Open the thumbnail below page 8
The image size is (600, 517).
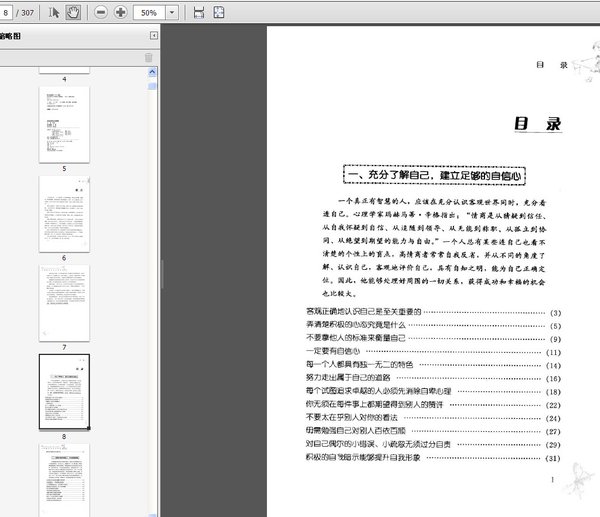(x=64, y=480)
